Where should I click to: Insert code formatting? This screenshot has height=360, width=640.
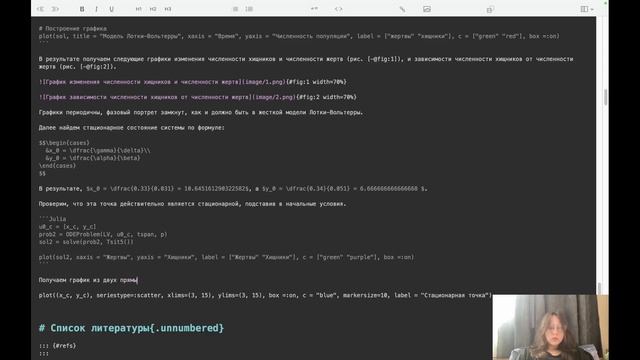pyautogui.click(x=338, y=9)
